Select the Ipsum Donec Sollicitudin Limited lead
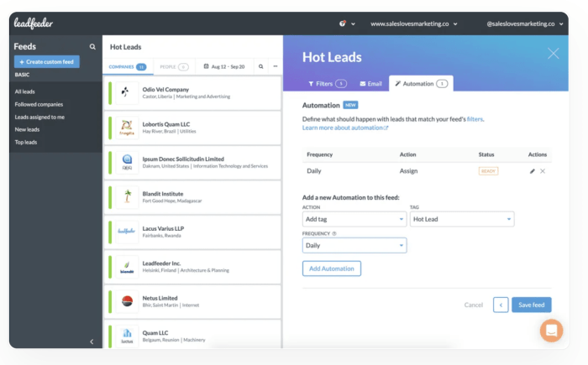 (193, 162)
